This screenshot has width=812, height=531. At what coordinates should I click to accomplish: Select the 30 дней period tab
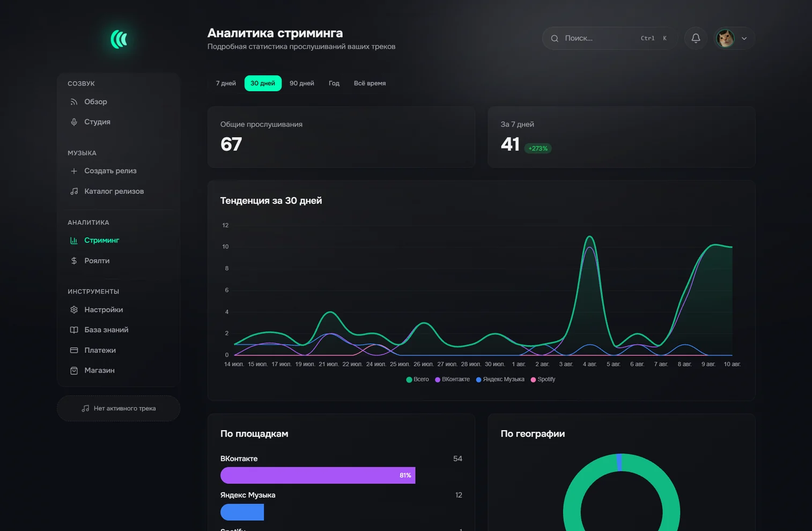[263, 83]
